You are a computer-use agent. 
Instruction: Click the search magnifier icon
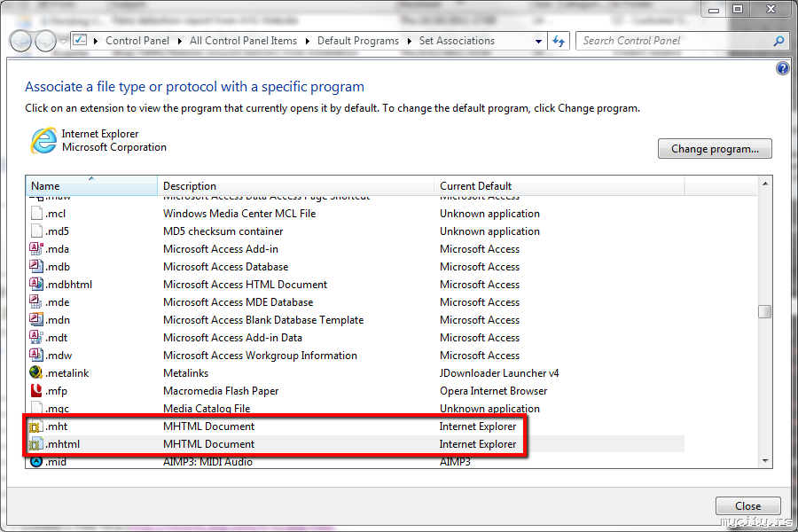click(778, 41)
